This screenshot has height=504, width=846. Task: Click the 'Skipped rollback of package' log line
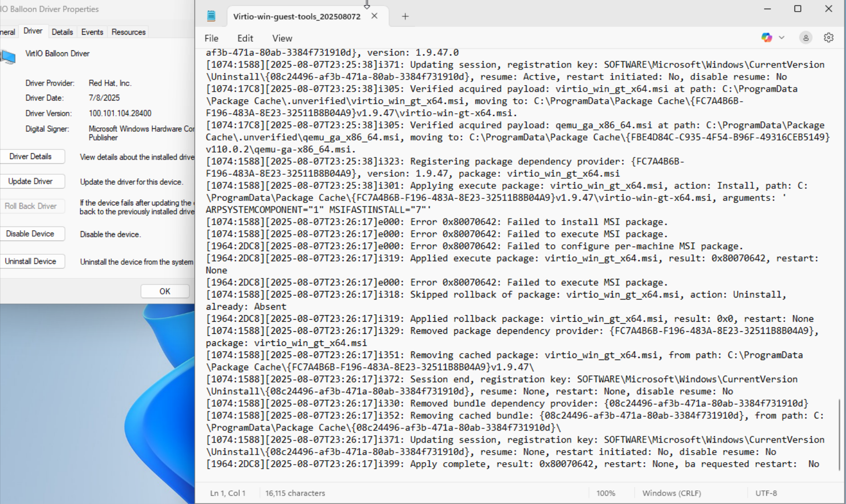[x=496, y=301]
